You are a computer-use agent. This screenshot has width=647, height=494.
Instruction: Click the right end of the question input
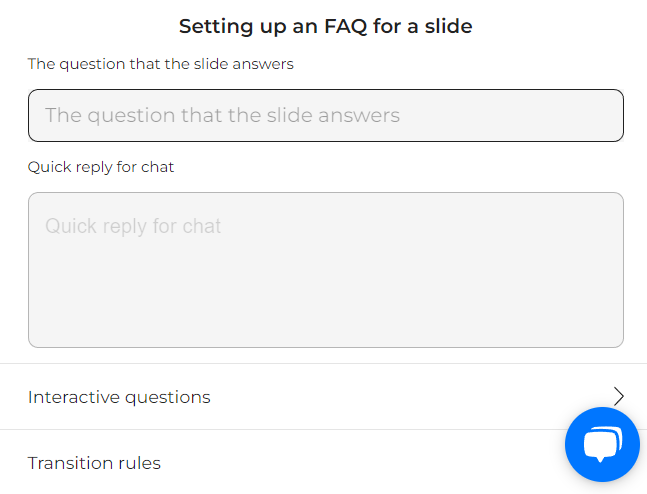600,115
